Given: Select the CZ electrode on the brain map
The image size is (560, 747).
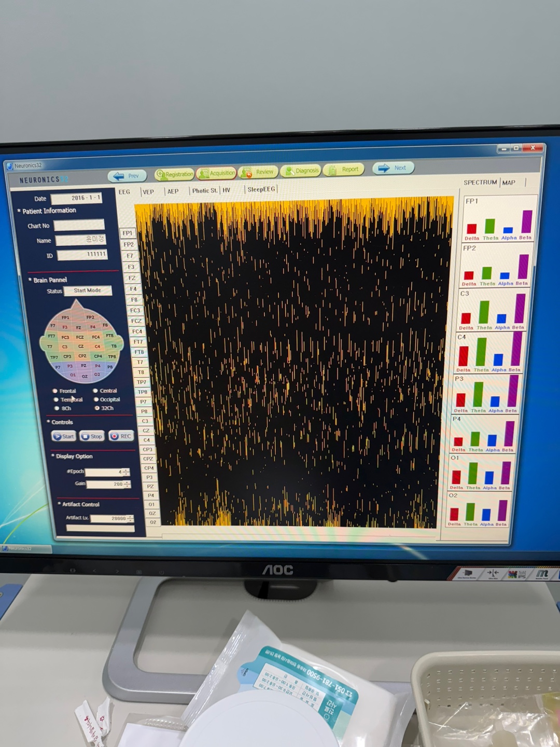Looking at the screenshot, I should (81, 346).
